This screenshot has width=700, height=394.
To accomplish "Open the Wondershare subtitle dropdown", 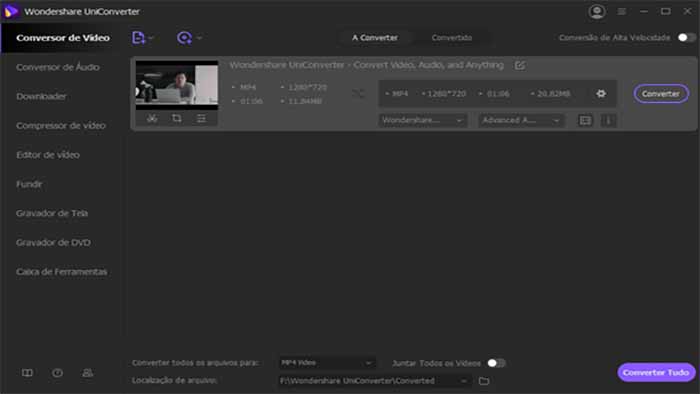I will pos(422,120).
